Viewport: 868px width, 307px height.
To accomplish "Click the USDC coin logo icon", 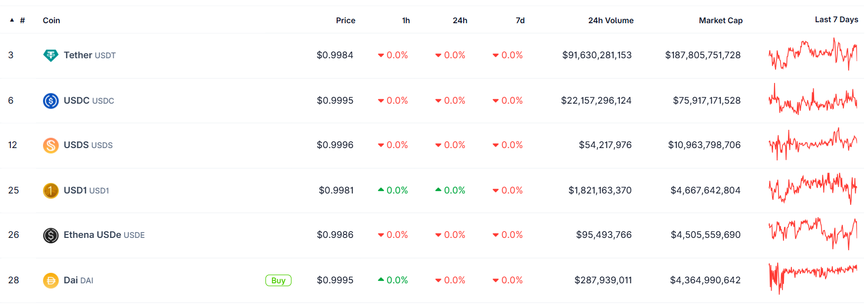I will 50,101.
